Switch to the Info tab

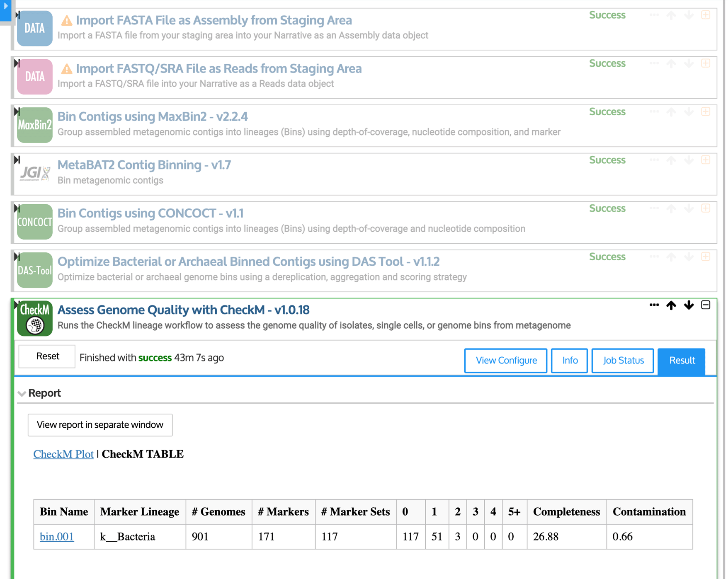570,361
